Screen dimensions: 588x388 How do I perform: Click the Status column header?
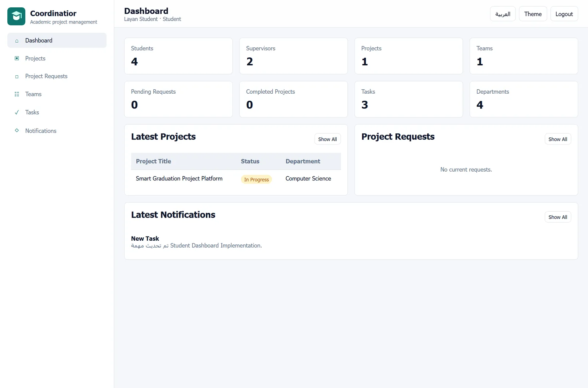coord(250,161)
